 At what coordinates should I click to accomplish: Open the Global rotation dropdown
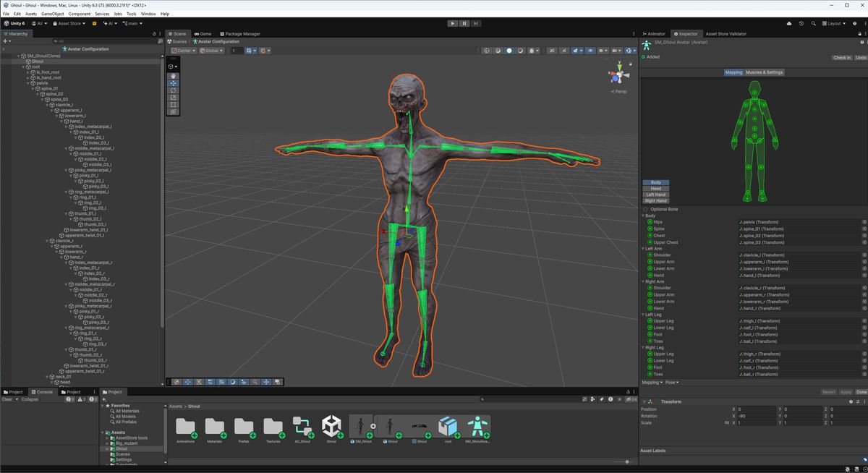(211, 51)
